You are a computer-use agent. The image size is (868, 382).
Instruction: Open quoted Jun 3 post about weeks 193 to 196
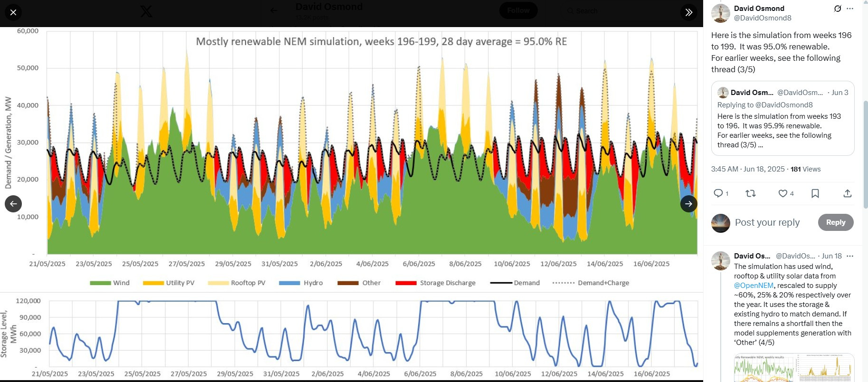[x=782, y=118]
